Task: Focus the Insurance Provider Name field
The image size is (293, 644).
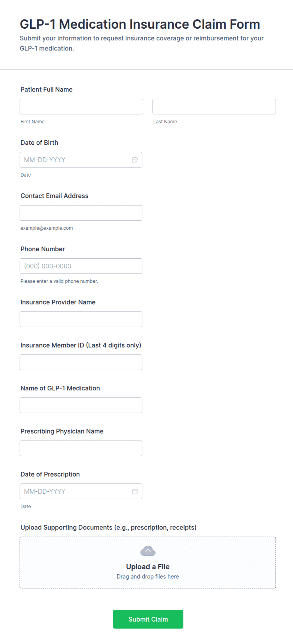Action: 81,319
